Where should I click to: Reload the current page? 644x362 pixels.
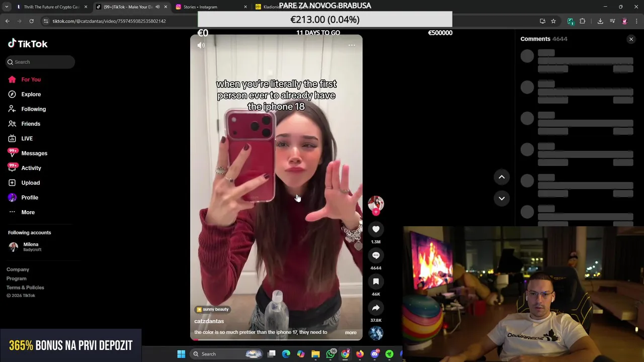[31, 21]
